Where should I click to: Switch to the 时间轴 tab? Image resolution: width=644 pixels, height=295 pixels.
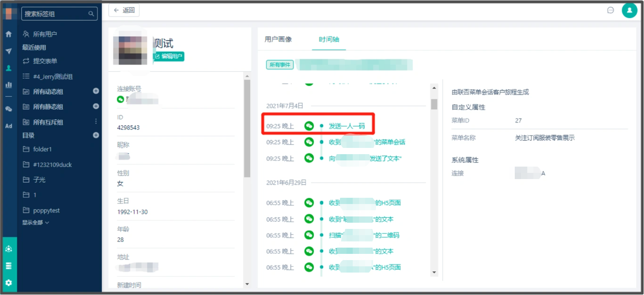[x=329, y=39]
